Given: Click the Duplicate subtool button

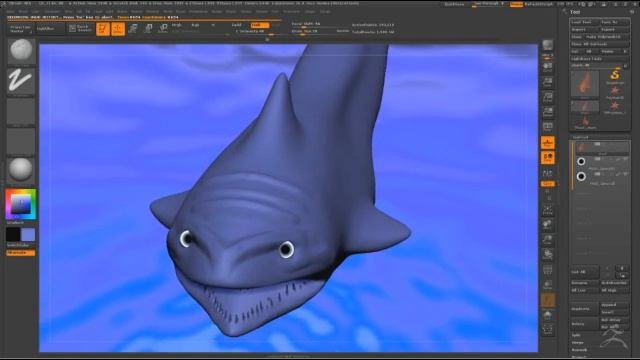Looking at the screenshot, I should tap(584, 309).
